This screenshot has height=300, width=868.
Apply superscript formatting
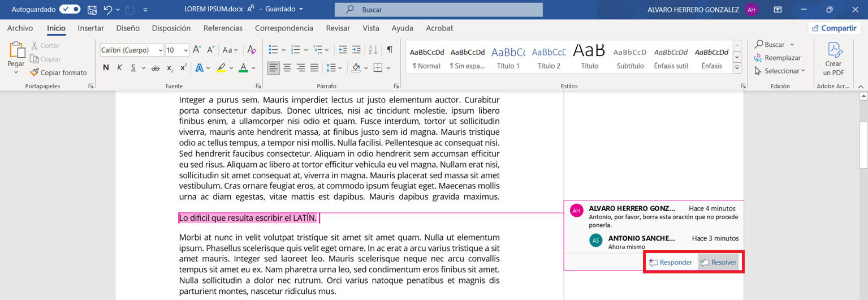pyautogui.click(x=184, y=68)
